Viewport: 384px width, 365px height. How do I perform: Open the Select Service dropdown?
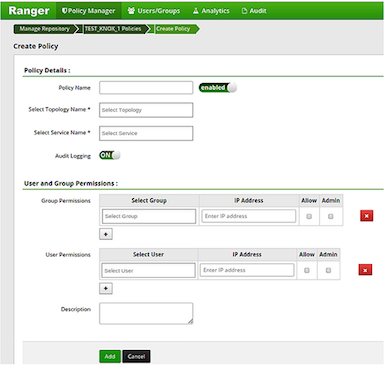146,133
